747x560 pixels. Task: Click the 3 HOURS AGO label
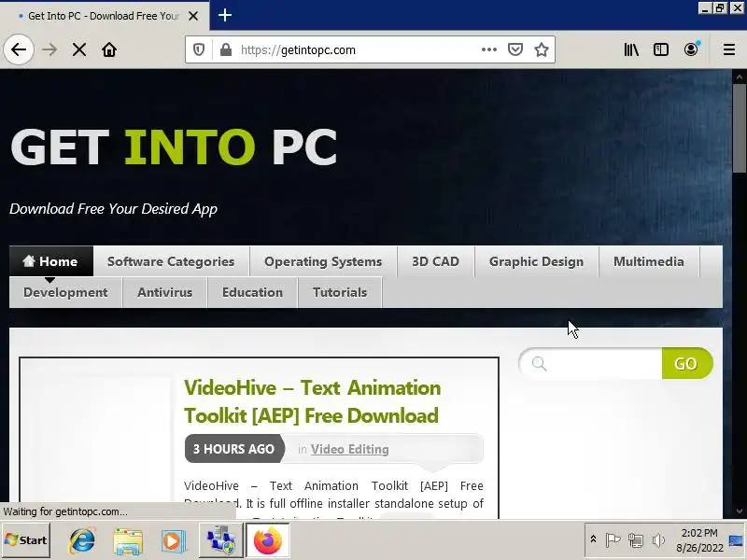pos(234,449)
